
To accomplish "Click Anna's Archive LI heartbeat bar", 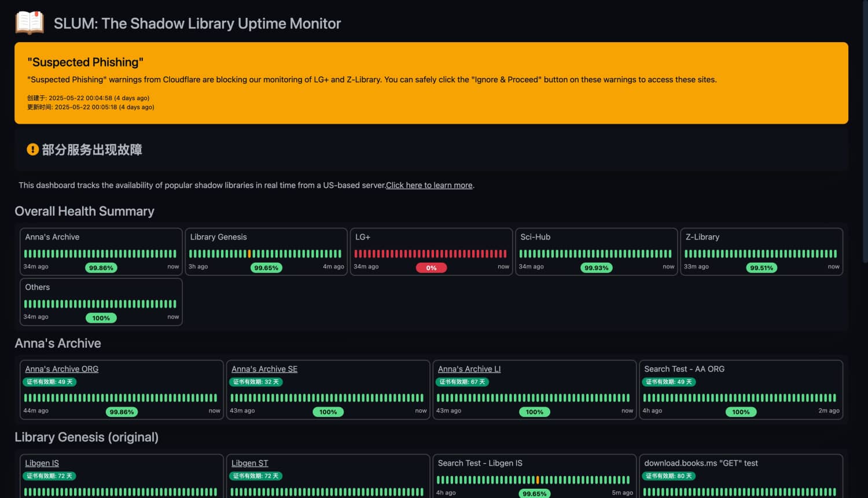I will (x=533, y=398).
